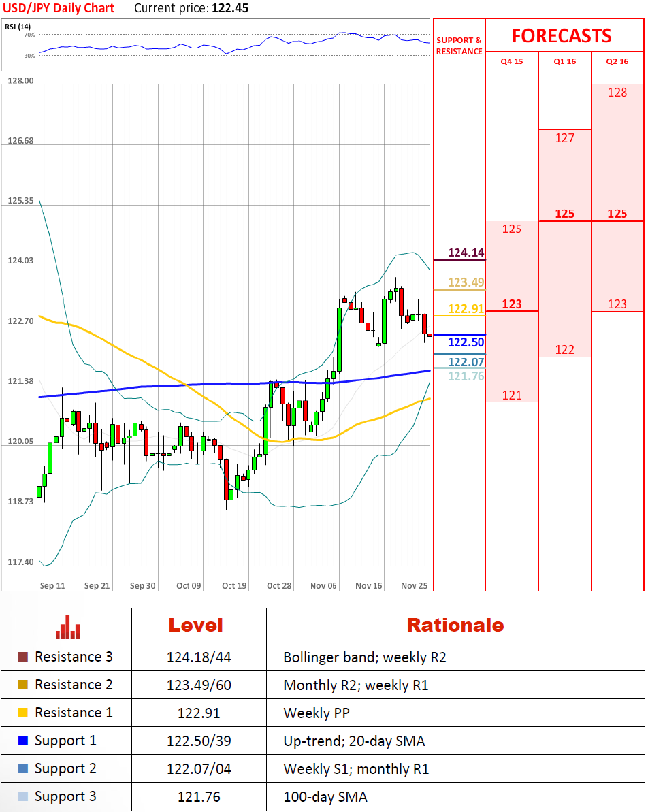
Task: Click the Resistance 2 gold color square
Action: (x=23, y=685)
